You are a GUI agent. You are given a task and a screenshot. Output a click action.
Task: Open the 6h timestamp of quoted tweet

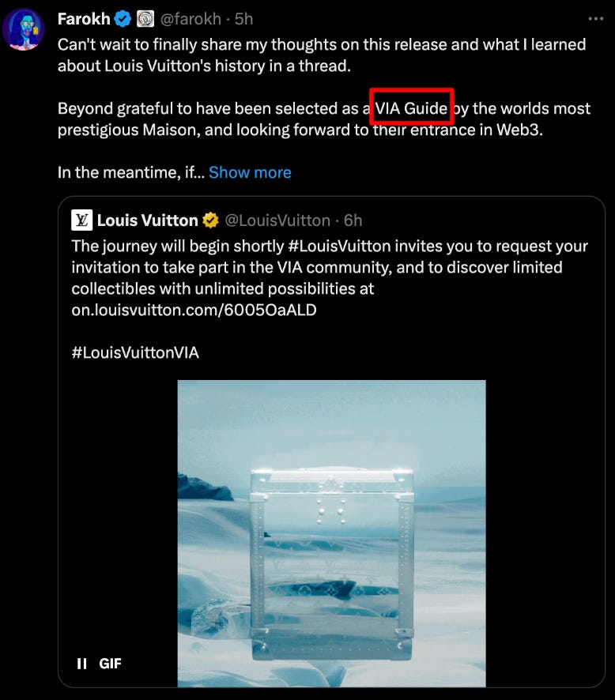tap(353, 220)
